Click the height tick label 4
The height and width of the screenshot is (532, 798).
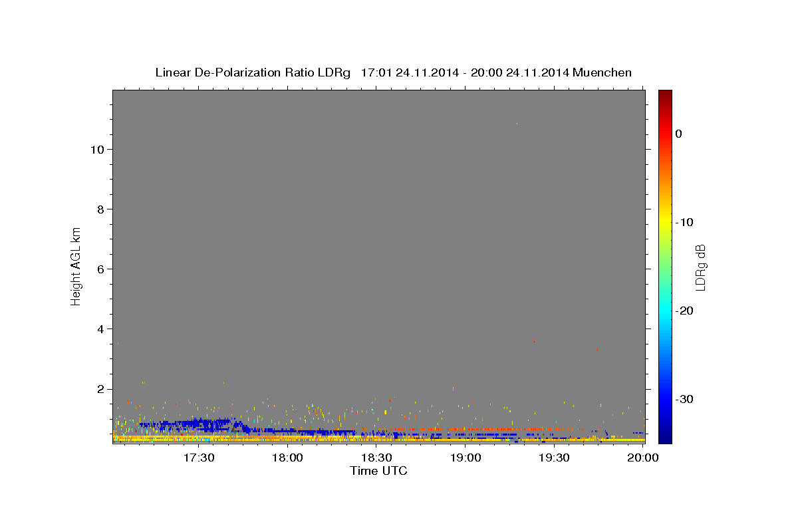(x=99, y=329)
